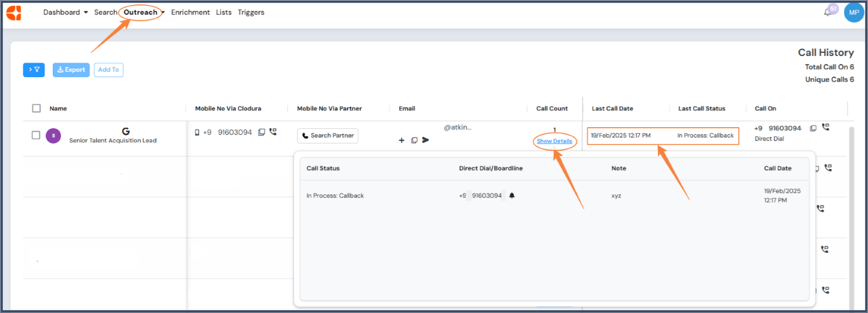Send email using the arrow icon
Image resolution: width=868 pixels, height=313 pixels.
426,140
